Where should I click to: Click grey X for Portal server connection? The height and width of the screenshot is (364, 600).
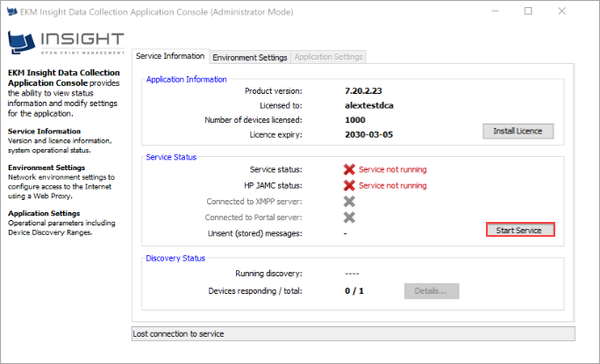(x=349, y=217)
